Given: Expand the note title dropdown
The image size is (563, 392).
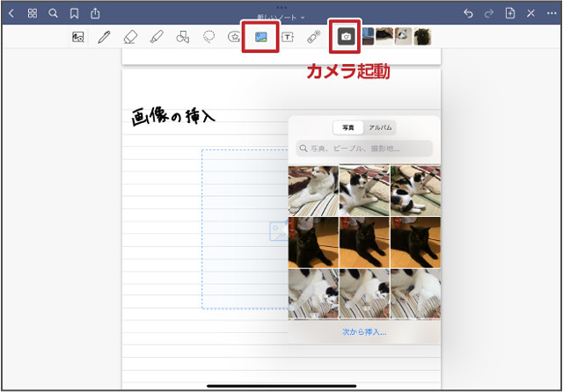Looking at the screenshot, I should coord(281,17).
